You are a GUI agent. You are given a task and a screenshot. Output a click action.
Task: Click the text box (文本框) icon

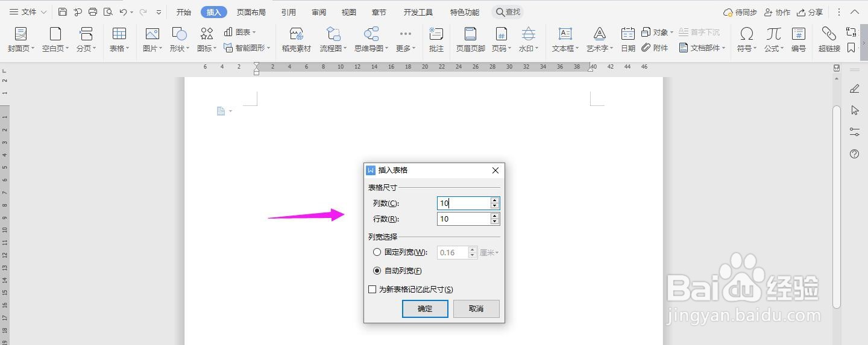click(565, 34)
